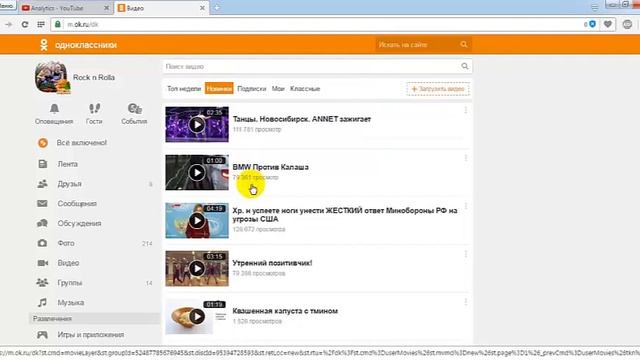
Task: Open Оповещения bell icon
Action: pyautogui.click(x=54, y=109)
